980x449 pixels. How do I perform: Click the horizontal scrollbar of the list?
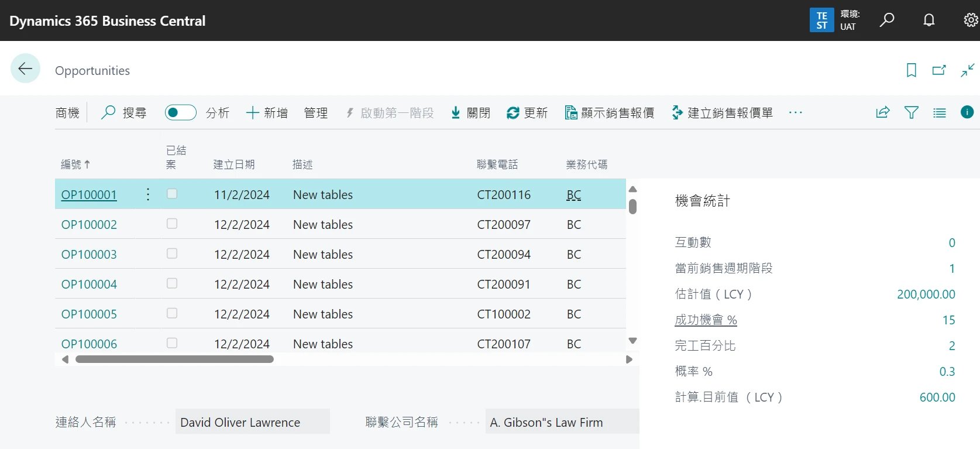tap(174, 359)
